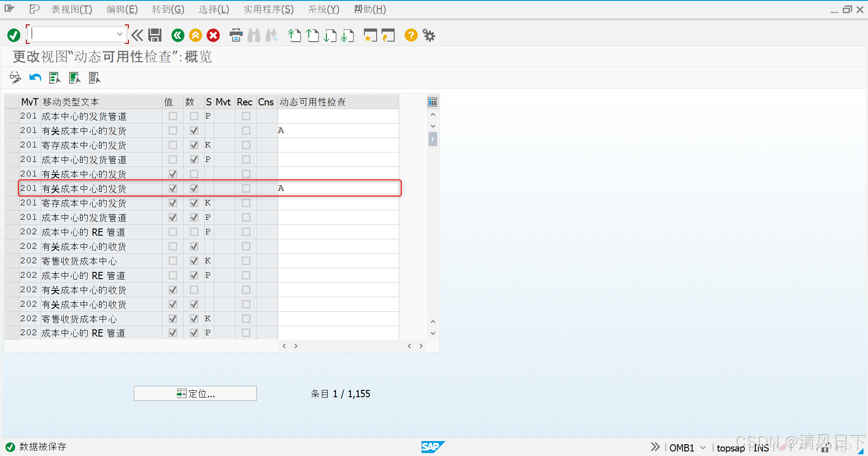The image size is (868, 456).
Task: Collapse the command field double-arrow icon
Action: click(x=137, y=35)
